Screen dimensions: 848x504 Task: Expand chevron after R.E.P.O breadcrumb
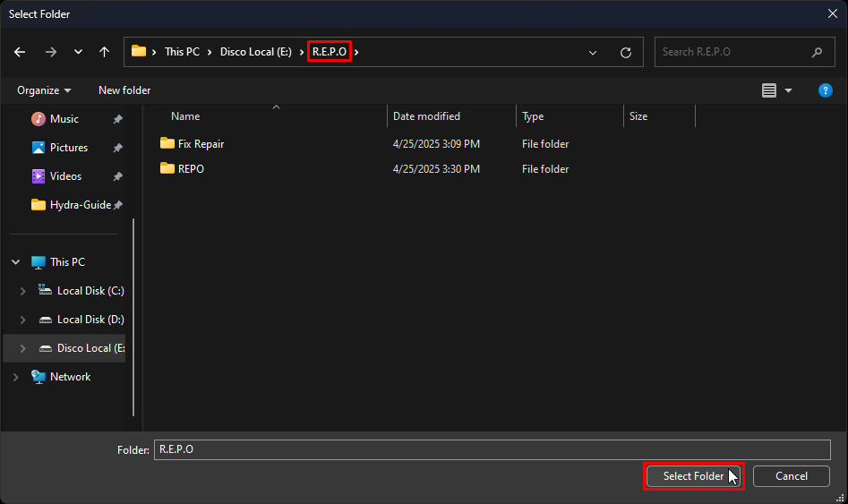tap(356, 52)
